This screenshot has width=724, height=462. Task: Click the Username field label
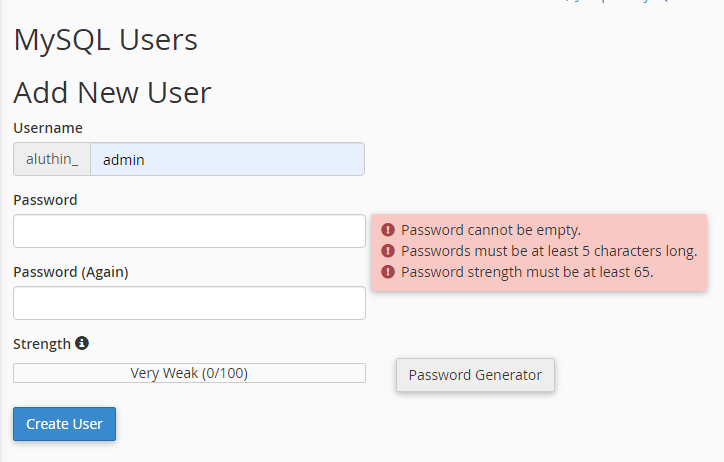[x=48, y=128]
